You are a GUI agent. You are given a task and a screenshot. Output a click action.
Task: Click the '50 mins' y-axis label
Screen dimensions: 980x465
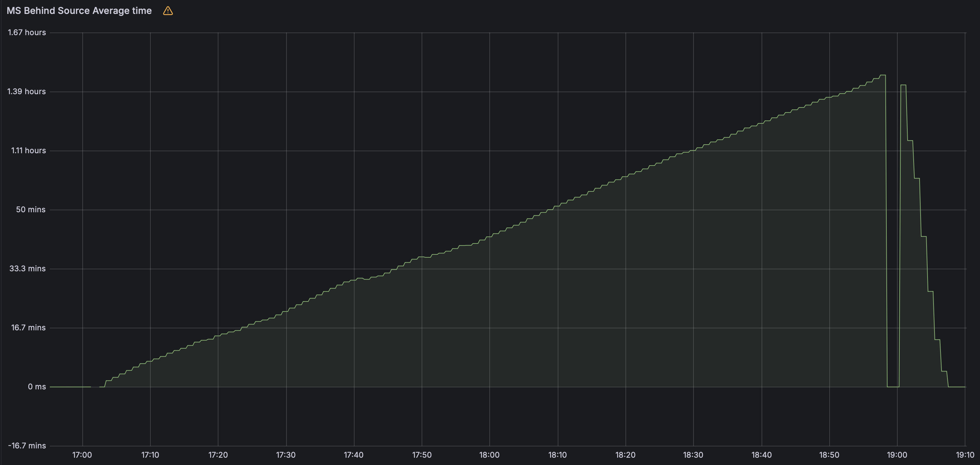tap(31, 210)
